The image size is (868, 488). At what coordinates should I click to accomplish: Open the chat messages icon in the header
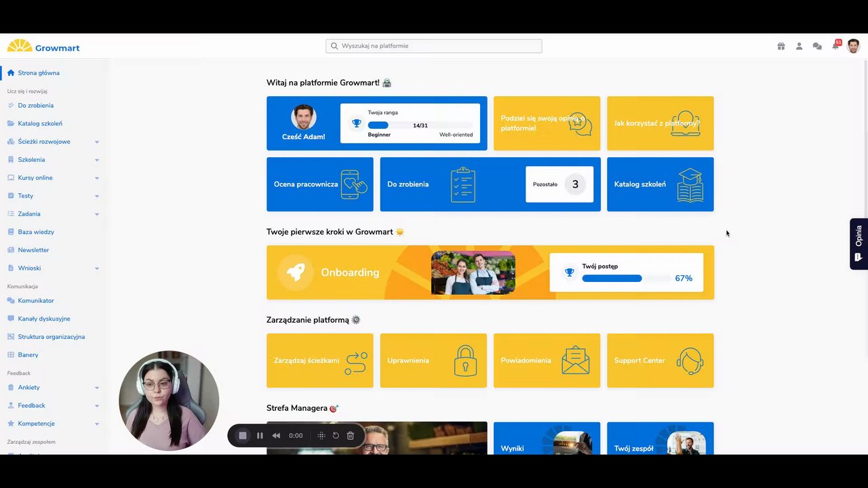point(817,46)
